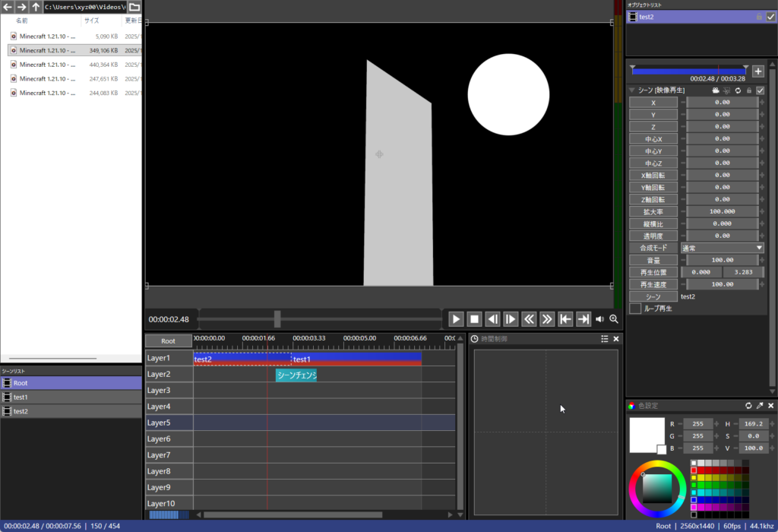Screen dimensions: 778x532
Task: Open the list view icon on the 時間制御 panel
Action: (x=604, y=338)
